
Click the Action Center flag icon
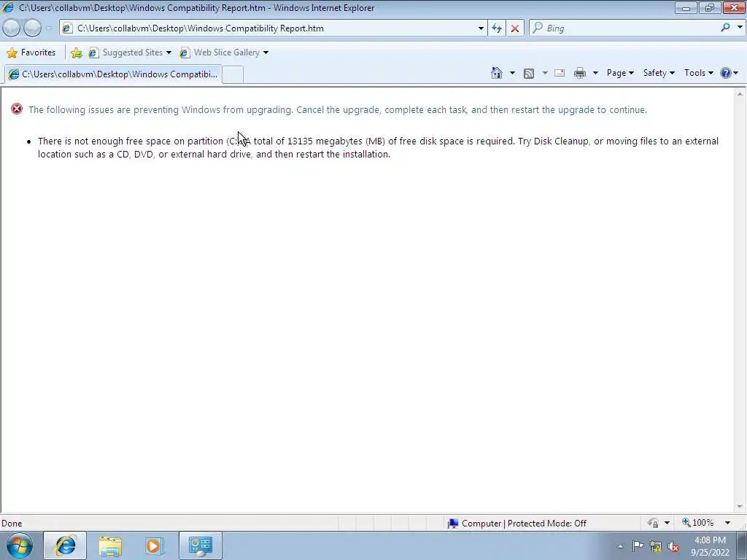click(638, 546)
